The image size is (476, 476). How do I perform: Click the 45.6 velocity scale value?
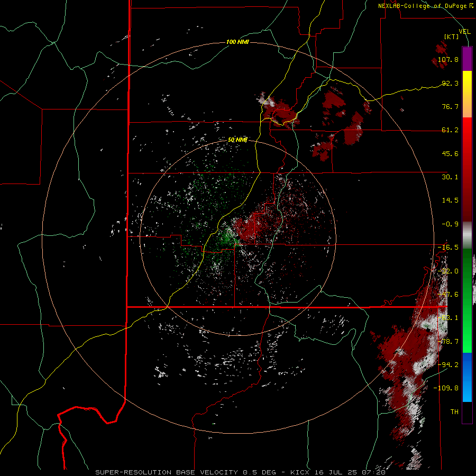pos(450,153)
